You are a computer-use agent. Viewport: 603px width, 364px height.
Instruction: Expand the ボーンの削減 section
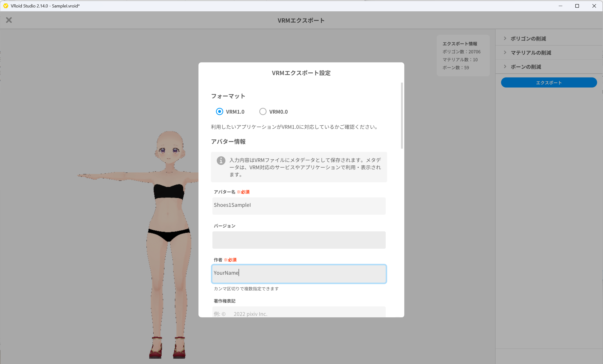click(x=549, y=67)
